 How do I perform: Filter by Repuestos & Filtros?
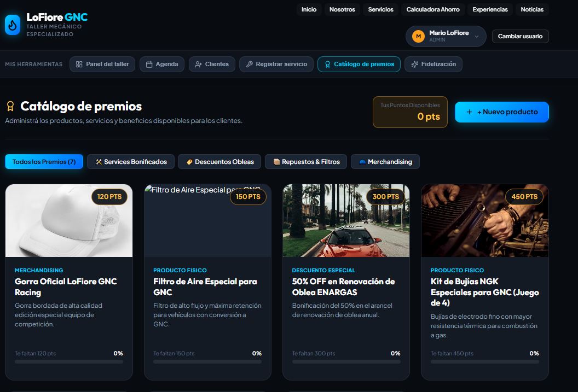point(306,162)
